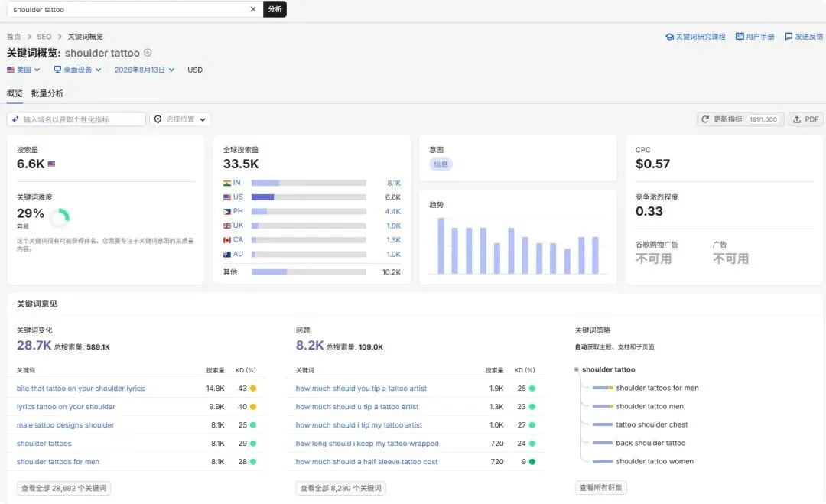Select 'back shoulder tattoo' cluster
Image resolution: width=826 pixels, height=504 pixels.
651,444
